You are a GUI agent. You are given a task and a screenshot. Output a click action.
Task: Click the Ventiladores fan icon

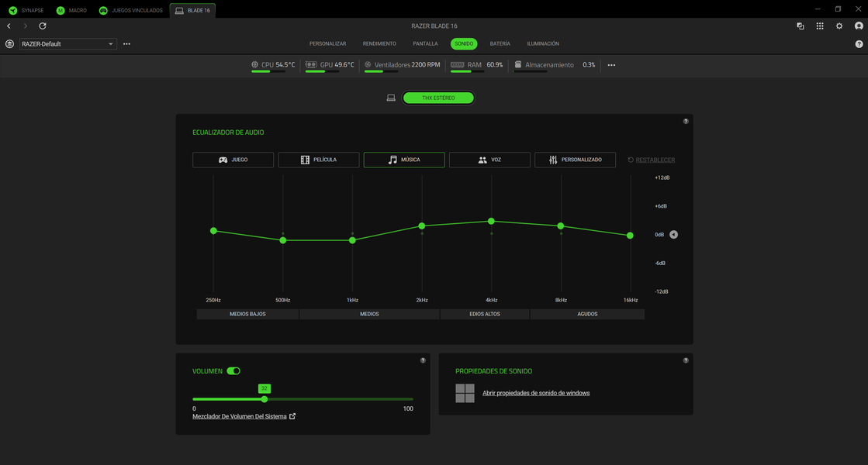[368, 64]
